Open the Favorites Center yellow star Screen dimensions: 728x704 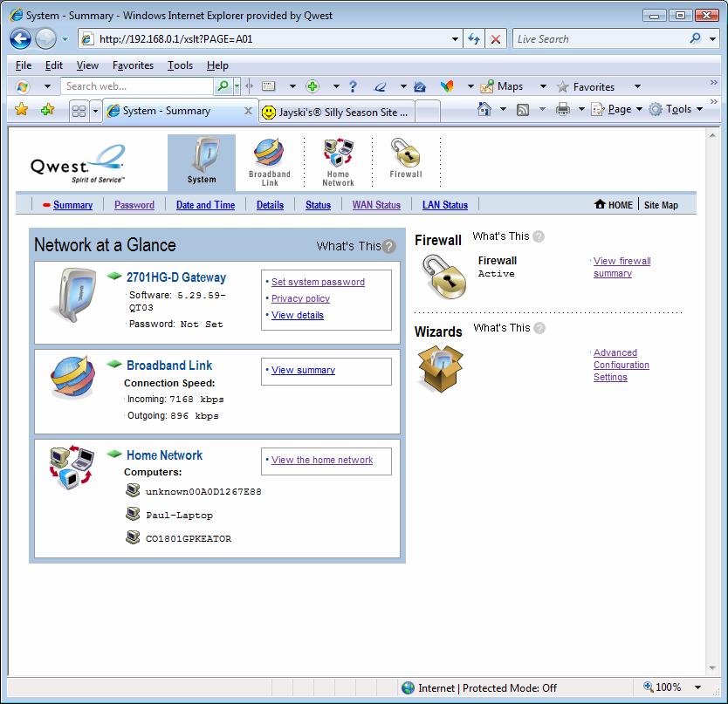tap(21, 110)
